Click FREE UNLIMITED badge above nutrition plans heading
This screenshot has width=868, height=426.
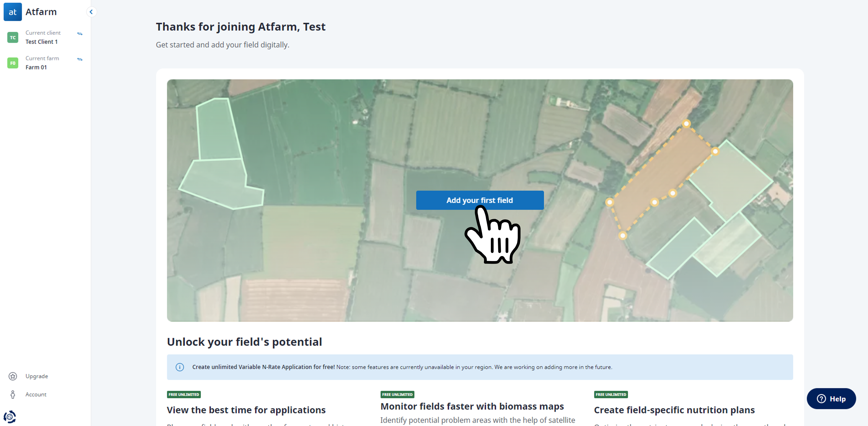[610, 394]
